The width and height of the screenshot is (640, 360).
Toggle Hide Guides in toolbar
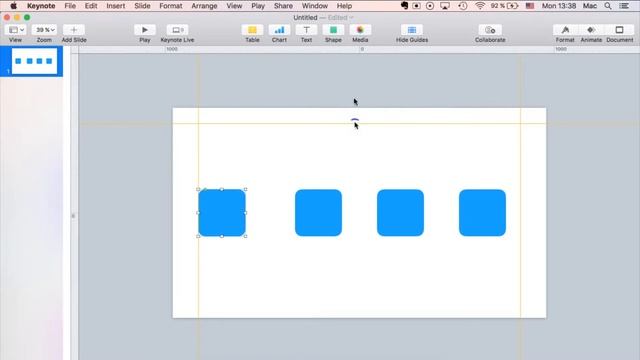(412, 30)
